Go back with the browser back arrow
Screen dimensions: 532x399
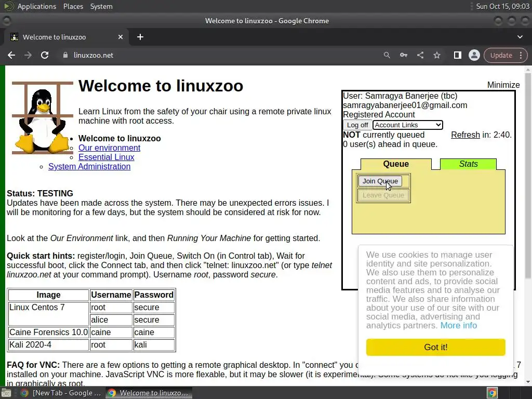11,55
